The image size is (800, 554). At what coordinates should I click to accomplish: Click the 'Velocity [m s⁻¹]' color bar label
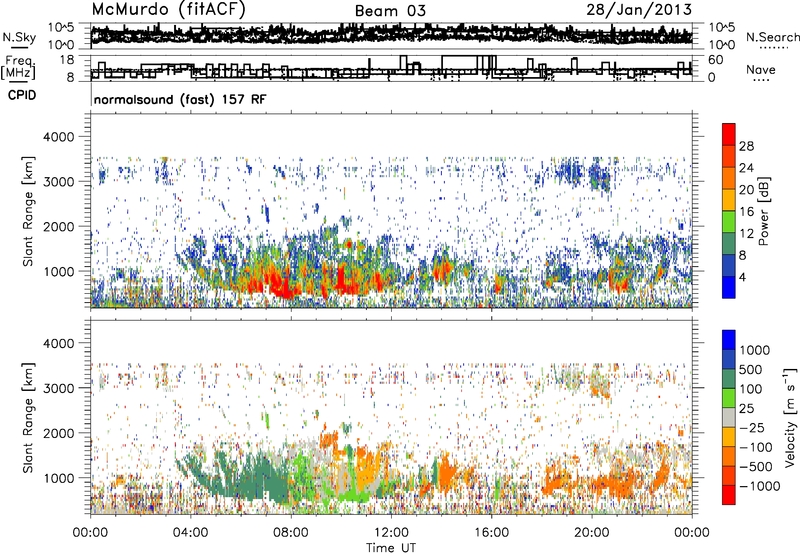pyautogui.click(x=790, y=417)
